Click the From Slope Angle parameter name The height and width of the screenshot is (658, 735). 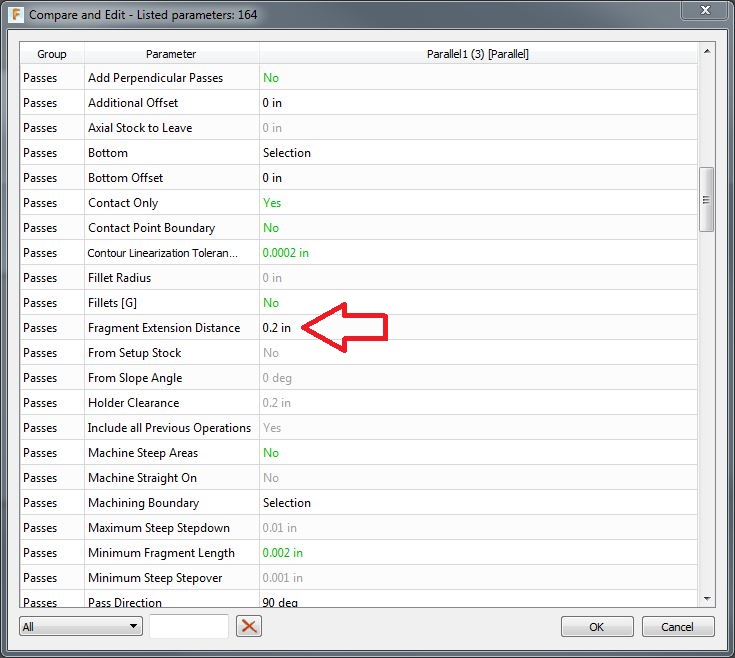(135, 378)
